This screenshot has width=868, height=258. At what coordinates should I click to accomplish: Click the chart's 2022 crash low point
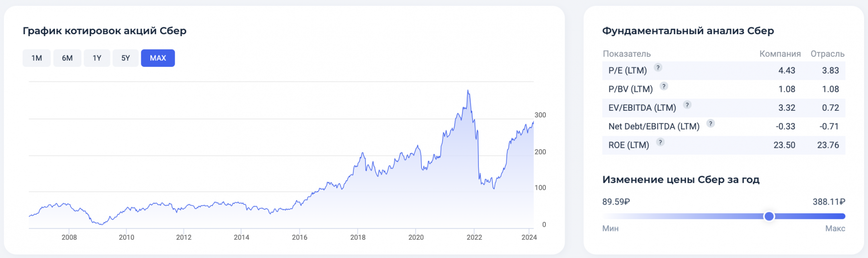click(494, 188)
